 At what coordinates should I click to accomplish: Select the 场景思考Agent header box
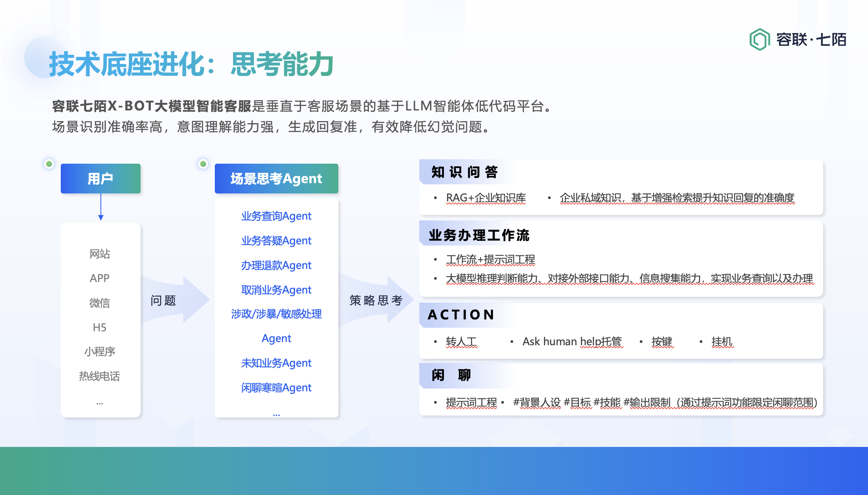tap(276, 178)
